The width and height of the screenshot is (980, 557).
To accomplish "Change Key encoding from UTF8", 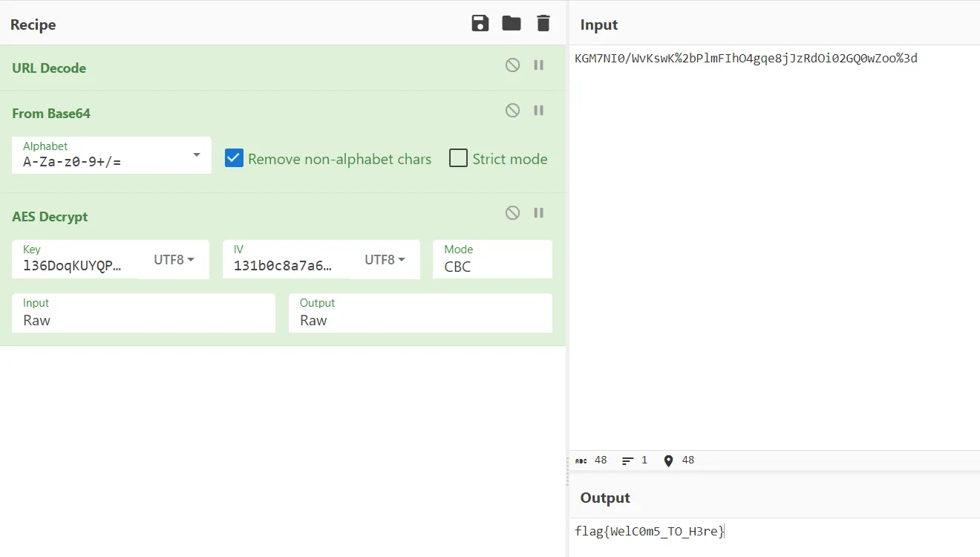I will tap(174, 260).
